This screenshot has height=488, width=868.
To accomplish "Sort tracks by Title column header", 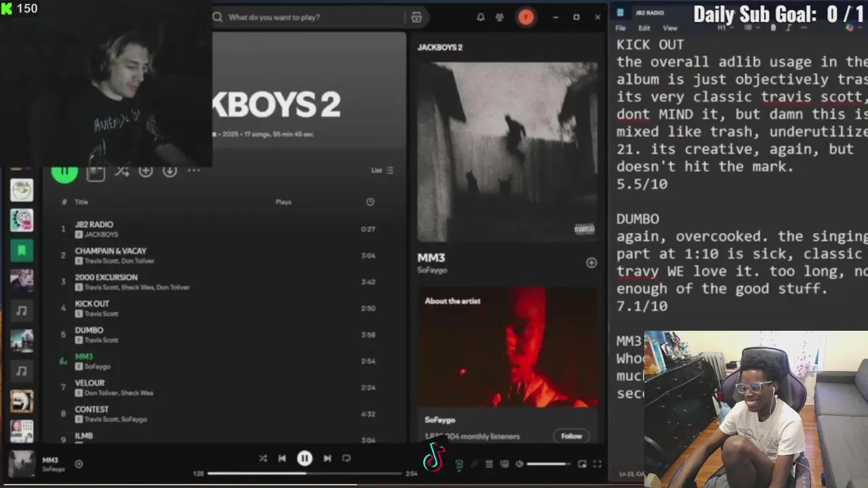I will (81, 202).
